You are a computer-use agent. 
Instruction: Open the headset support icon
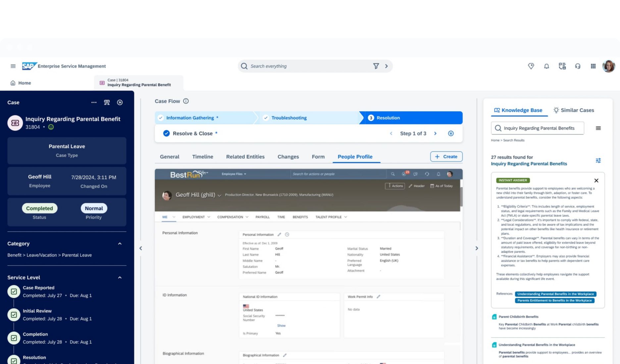click(x=578, y=66)
